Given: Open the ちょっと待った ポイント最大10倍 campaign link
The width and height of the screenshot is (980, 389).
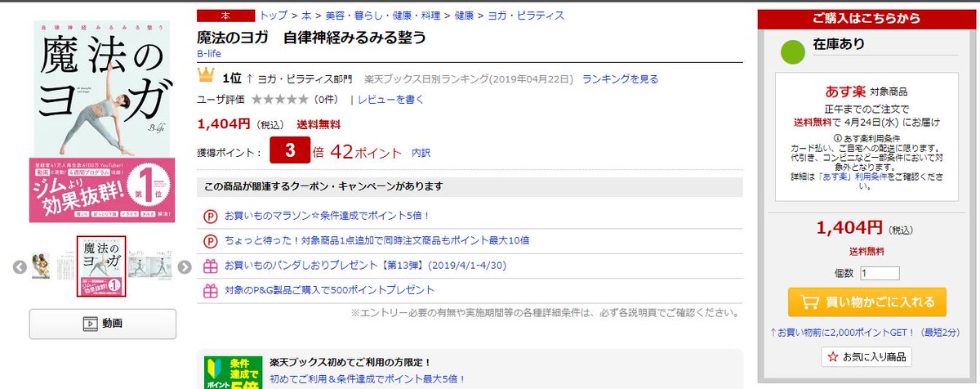Looking at the screenshot, I should tap(377, 240).
